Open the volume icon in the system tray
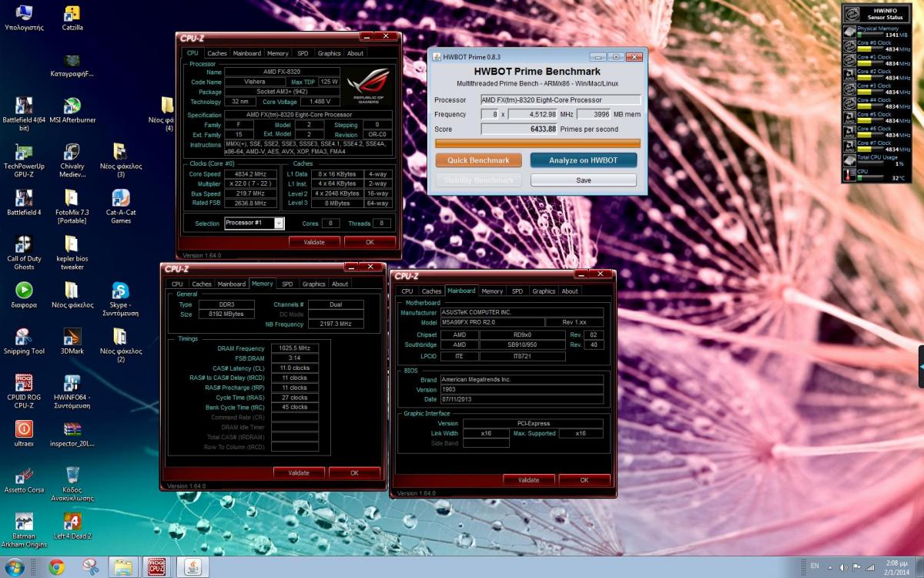The image size is (924, 578). [843, 567]
